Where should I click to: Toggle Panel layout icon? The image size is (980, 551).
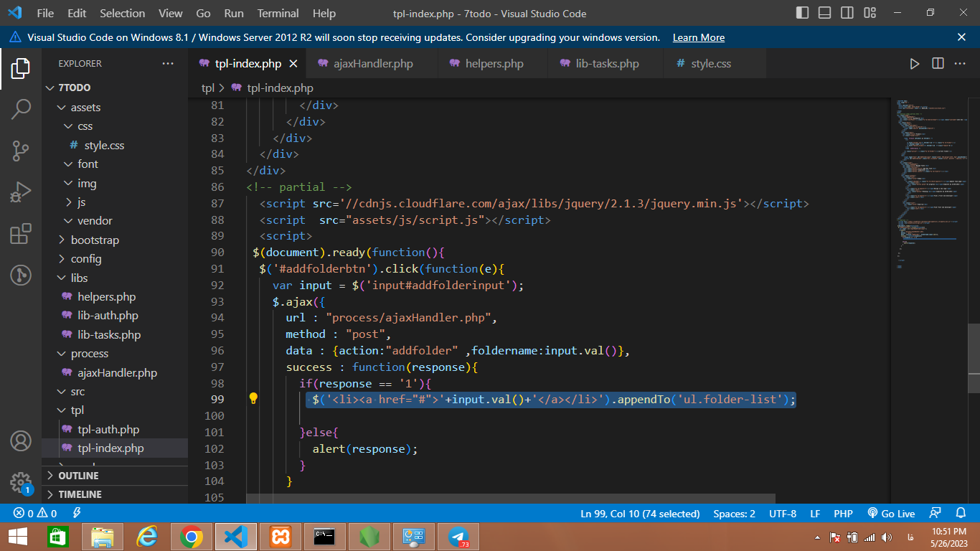pyautogui.click(x=825, y=13)
